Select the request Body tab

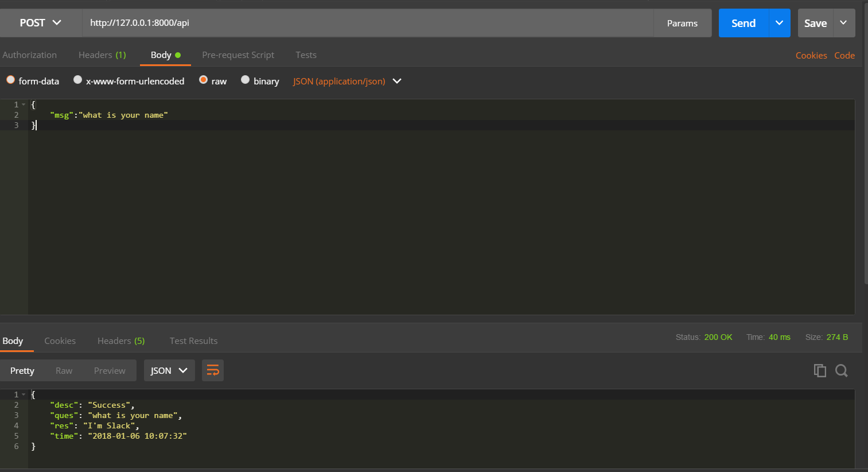(x=165, y=55)
